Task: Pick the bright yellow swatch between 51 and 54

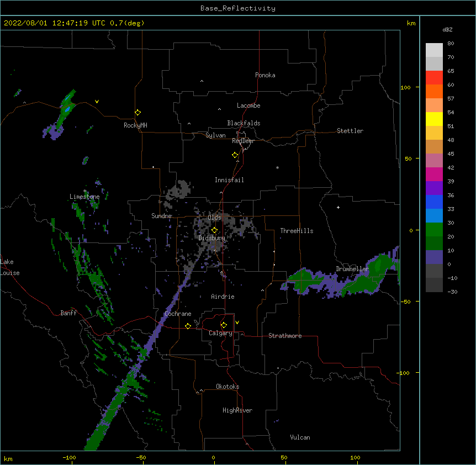Action: [434, 119]
